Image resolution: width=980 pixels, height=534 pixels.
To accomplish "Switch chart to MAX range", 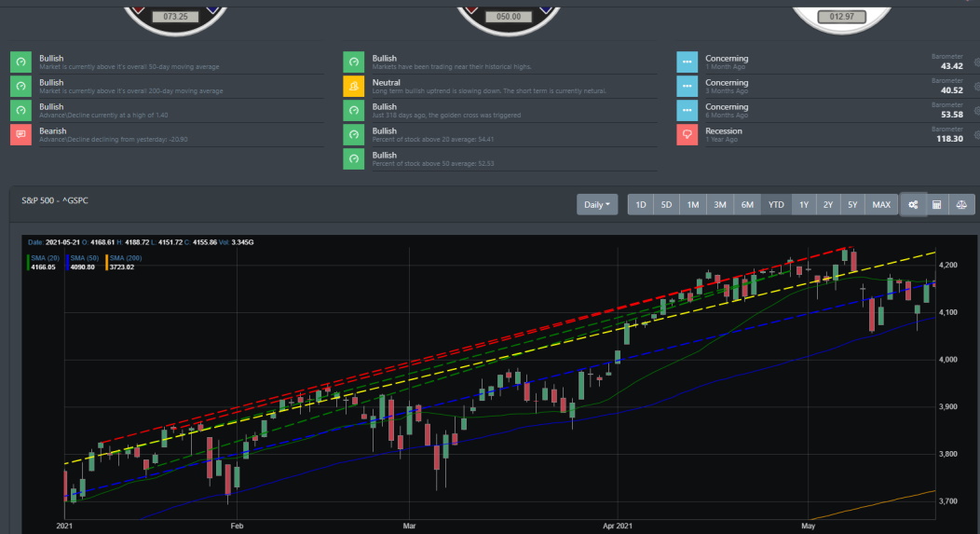I will coord(881,204).
